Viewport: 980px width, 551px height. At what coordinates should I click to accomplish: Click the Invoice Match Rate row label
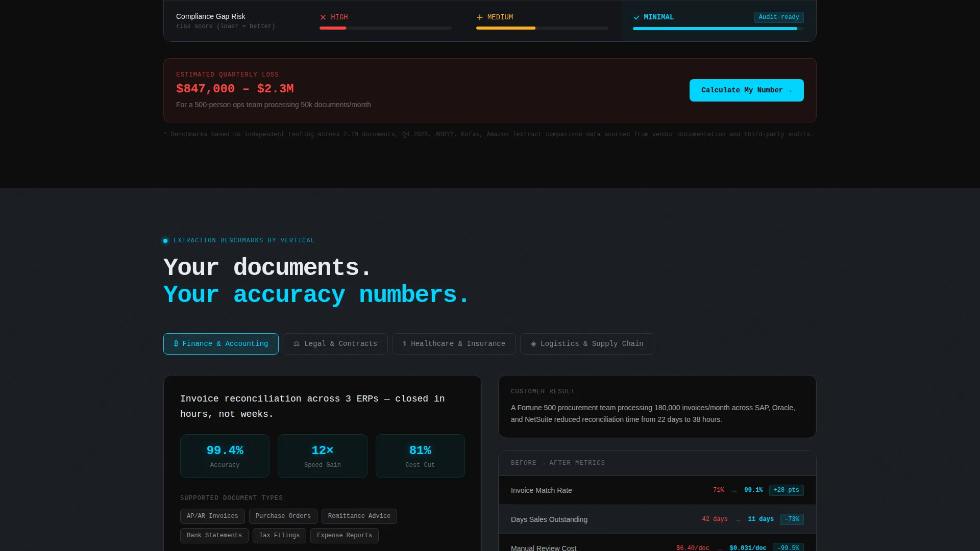point(541,490)
